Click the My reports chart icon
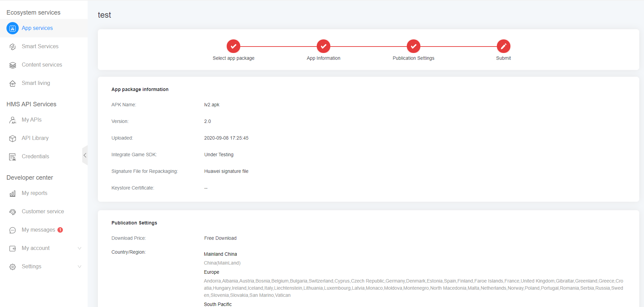Viewport: 644px width, 307px height. coord(13,193)
